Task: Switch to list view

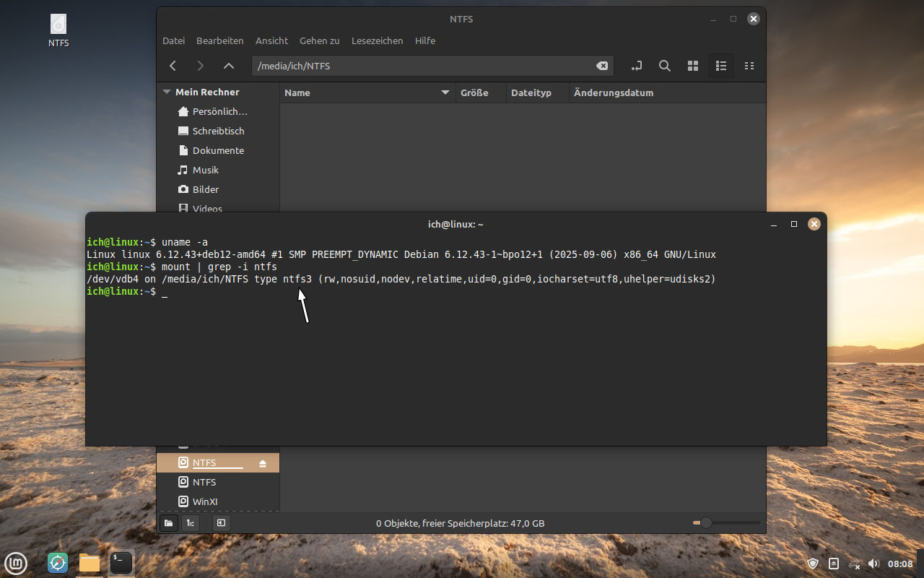Action: 720,66
